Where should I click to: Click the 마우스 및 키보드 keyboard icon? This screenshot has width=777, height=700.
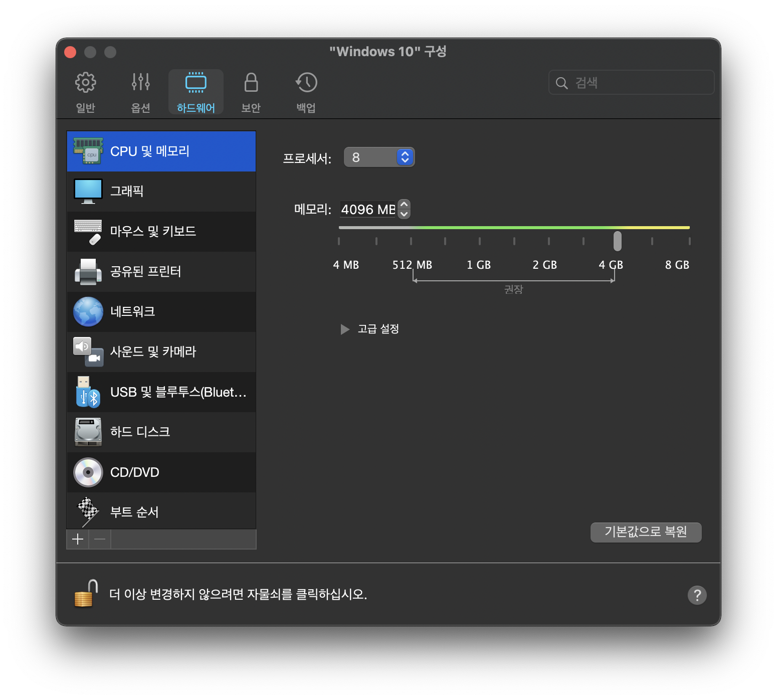click(x=88, y=232)
